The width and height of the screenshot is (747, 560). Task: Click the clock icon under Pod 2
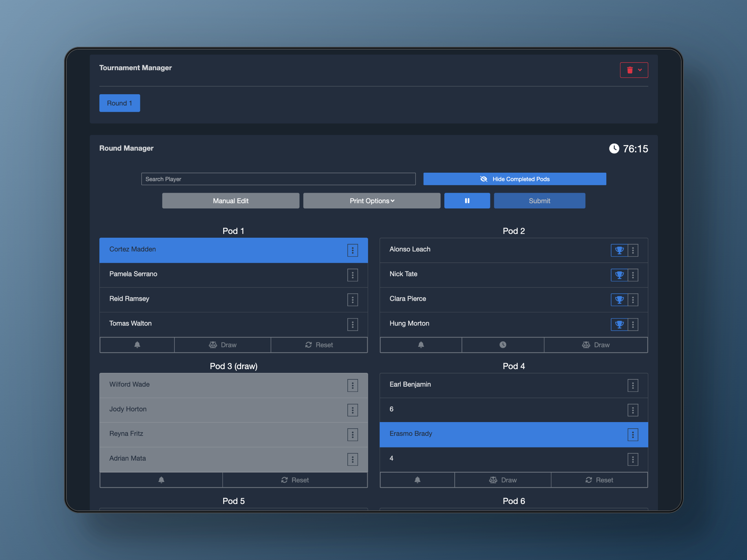502,345
